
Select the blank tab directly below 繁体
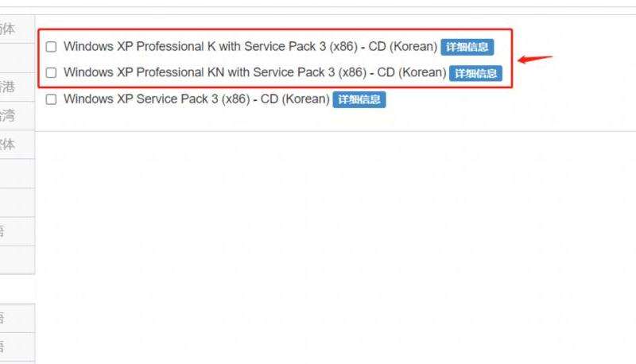[x=17, y=173]
